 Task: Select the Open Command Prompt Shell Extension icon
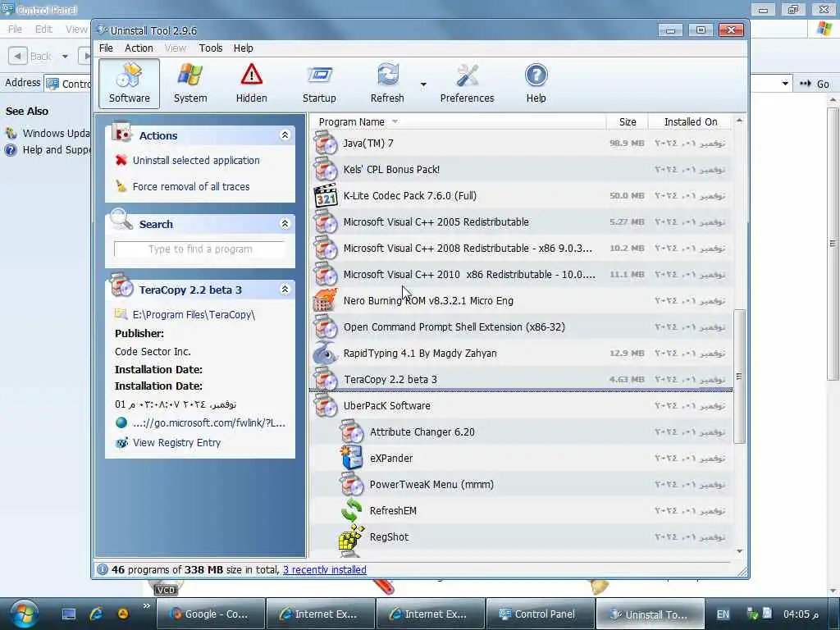(325, 326)
